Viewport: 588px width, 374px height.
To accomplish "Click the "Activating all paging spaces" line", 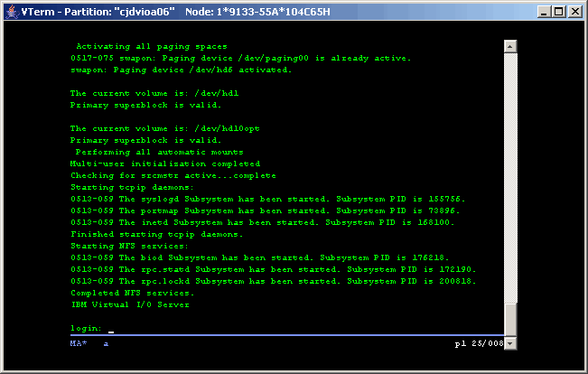I will 151,46.
